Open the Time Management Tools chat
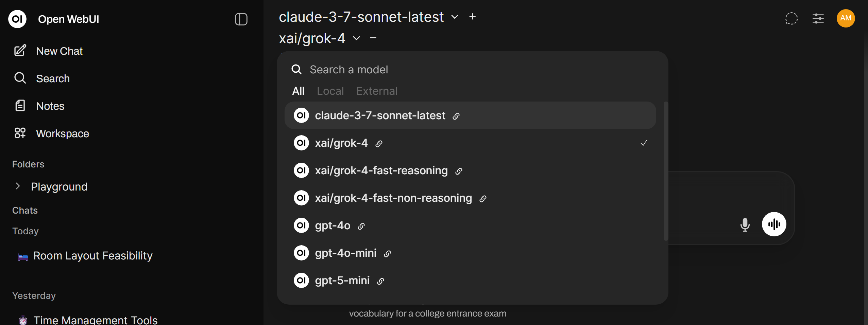This screenshot has width=868, height=325. pyautogui.click(x=95, y=320)
